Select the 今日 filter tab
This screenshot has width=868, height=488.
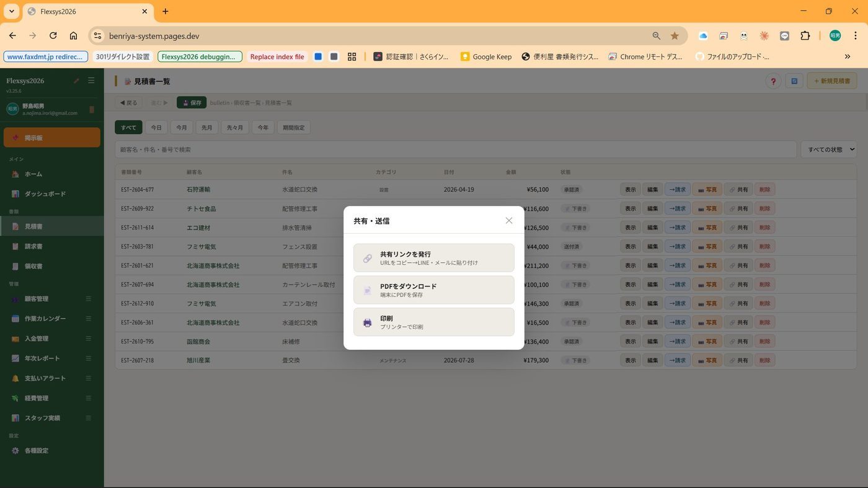[x=156, y=127]
